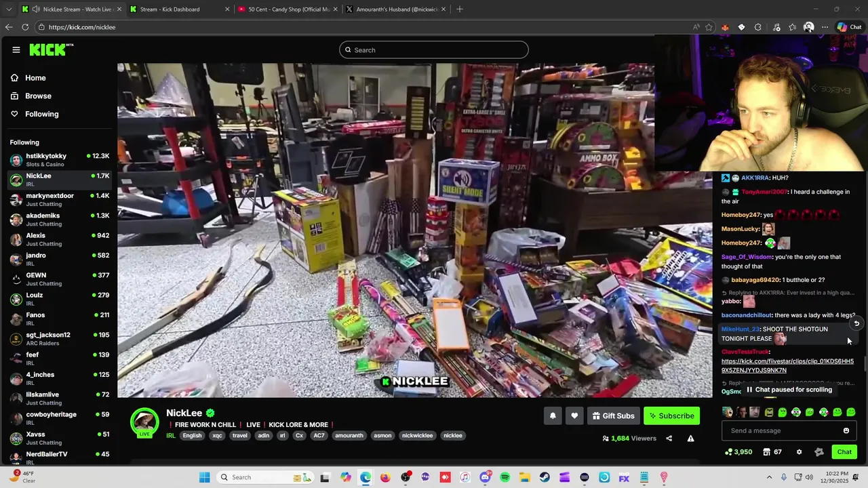
Task: Open NerdBallerTV channel in following list
Action: pyautogui.click(x=60, y=457)
